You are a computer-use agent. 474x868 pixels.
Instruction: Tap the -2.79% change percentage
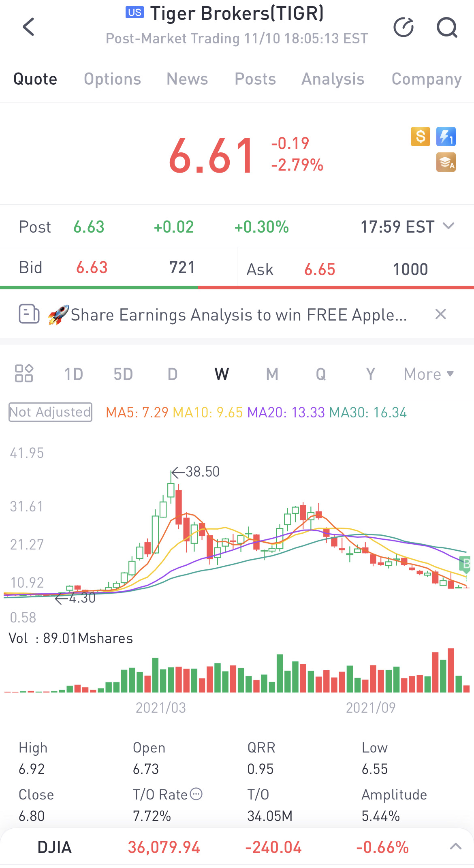pos(297,165)
